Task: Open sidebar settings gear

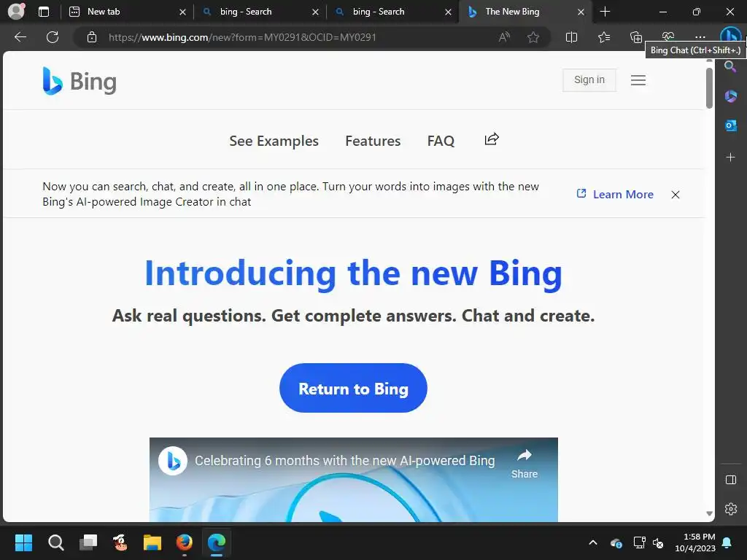Action: click(730, 509)
